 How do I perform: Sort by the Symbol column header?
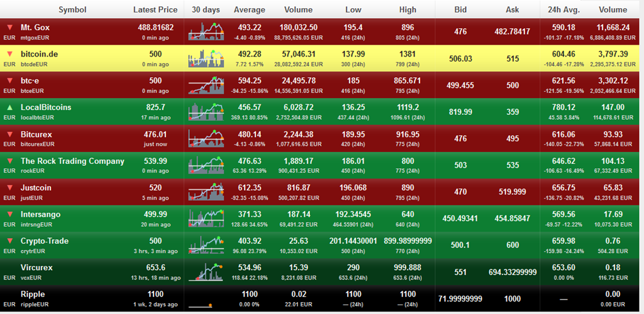pyautogui.click(x=72, y=9)
